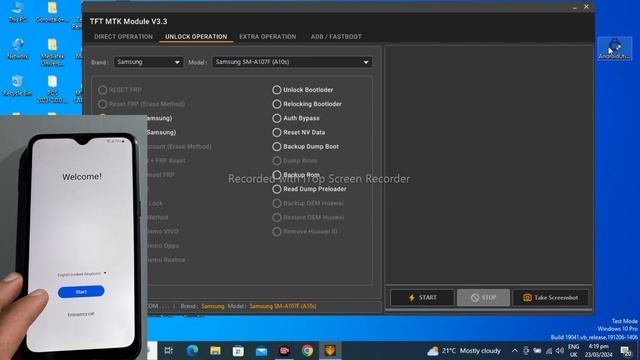Switch ENG UK input language

tap(573, 351)
